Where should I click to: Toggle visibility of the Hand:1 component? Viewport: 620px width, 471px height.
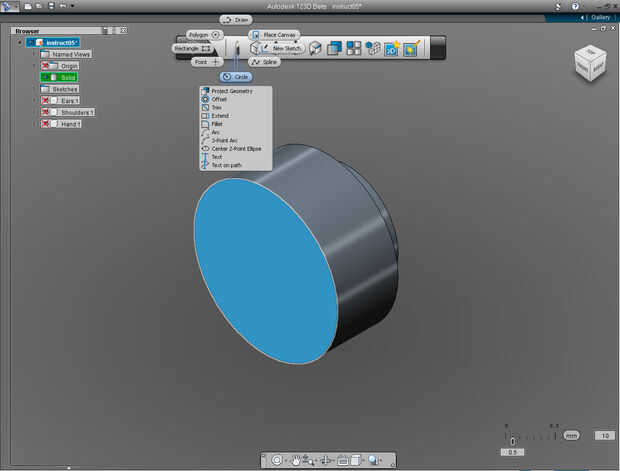point(45,124)
